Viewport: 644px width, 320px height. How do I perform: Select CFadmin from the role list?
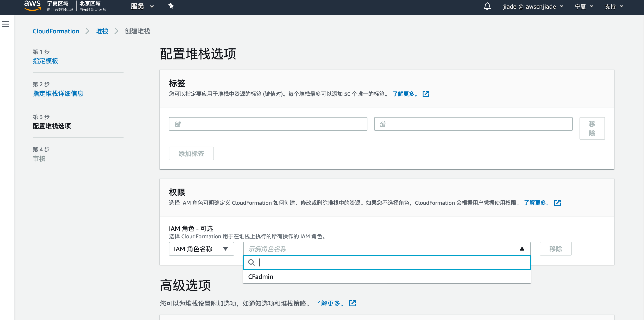click(260, 276)
